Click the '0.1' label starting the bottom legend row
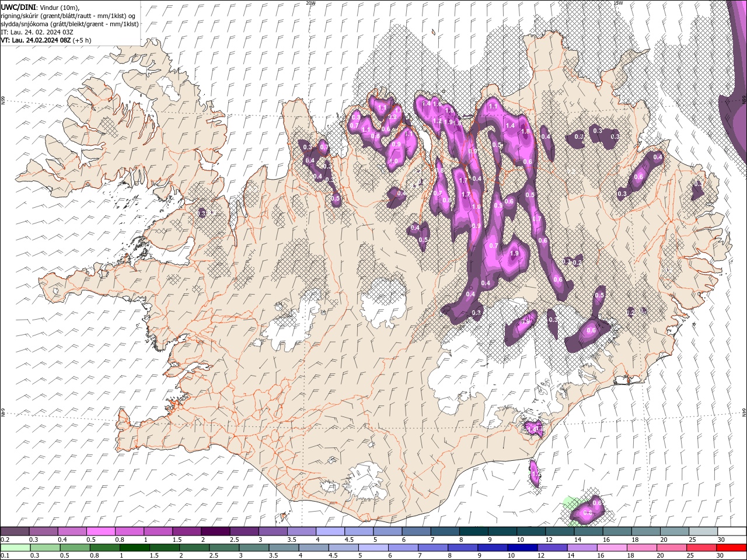Image resolution: width=747 pixels, height=560 pixels. [x=5, y=556]
